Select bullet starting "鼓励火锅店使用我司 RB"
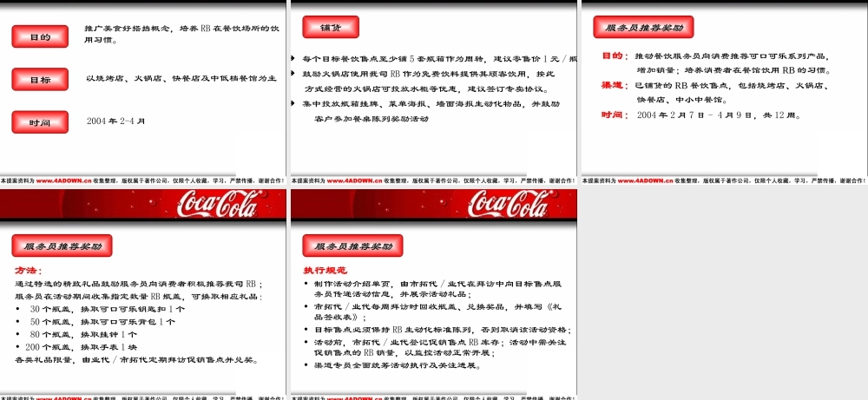 click(424, 74)
